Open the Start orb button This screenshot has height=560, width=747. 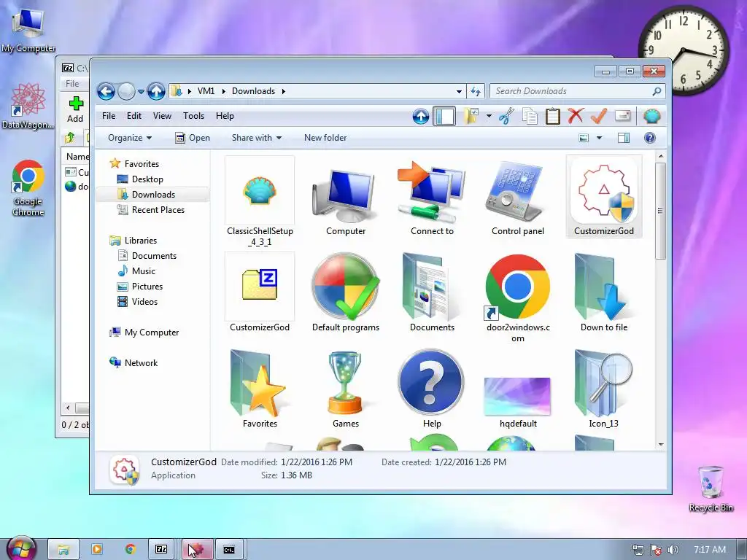pos(21,549)
